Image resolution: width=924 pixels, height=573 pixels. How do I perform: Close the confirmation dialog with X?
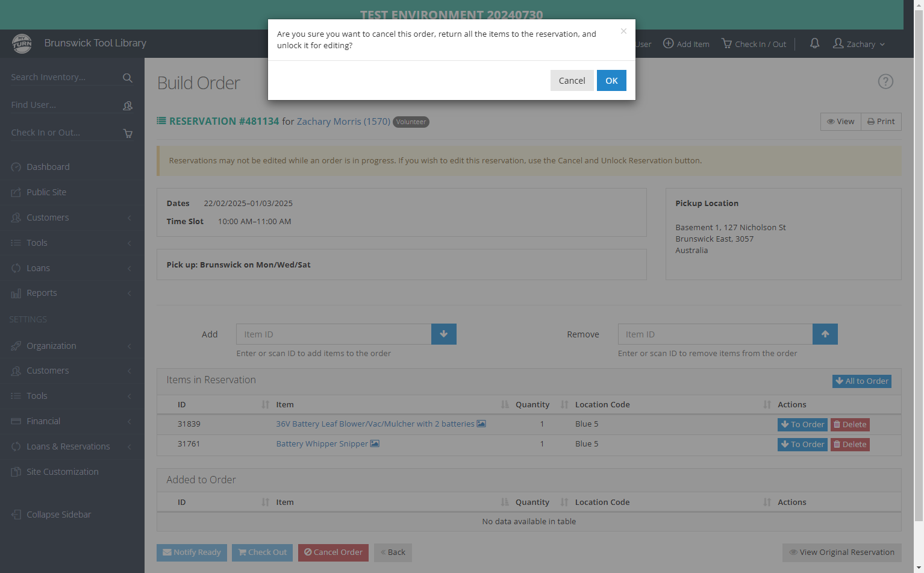[x=623, y=31]
